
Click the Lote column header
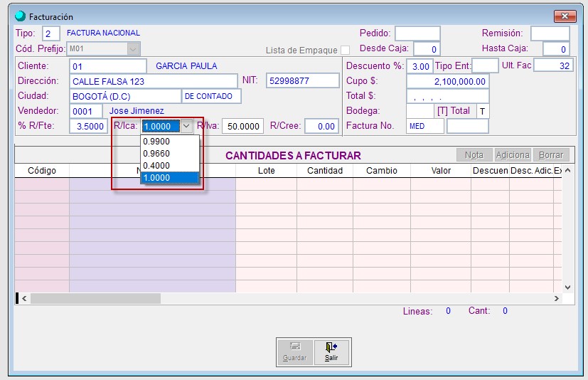[x=266, y=171]
